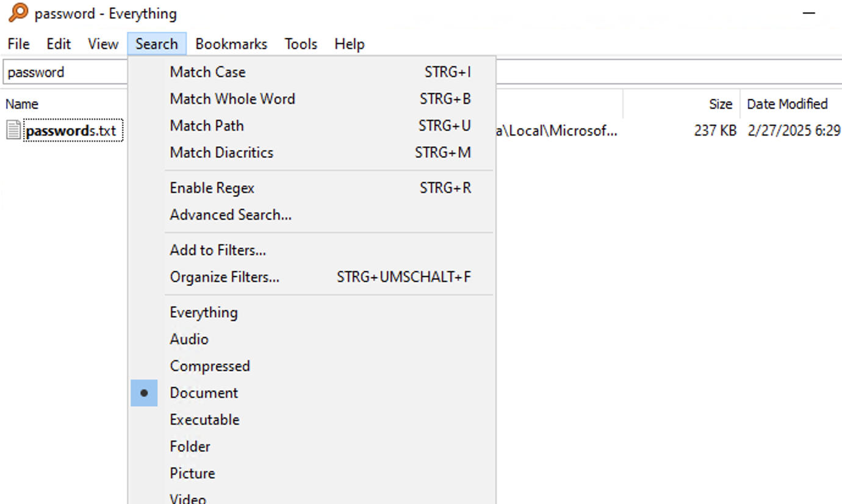Click the path cell ending in "Local\Microsof..."

click(556, 131)
